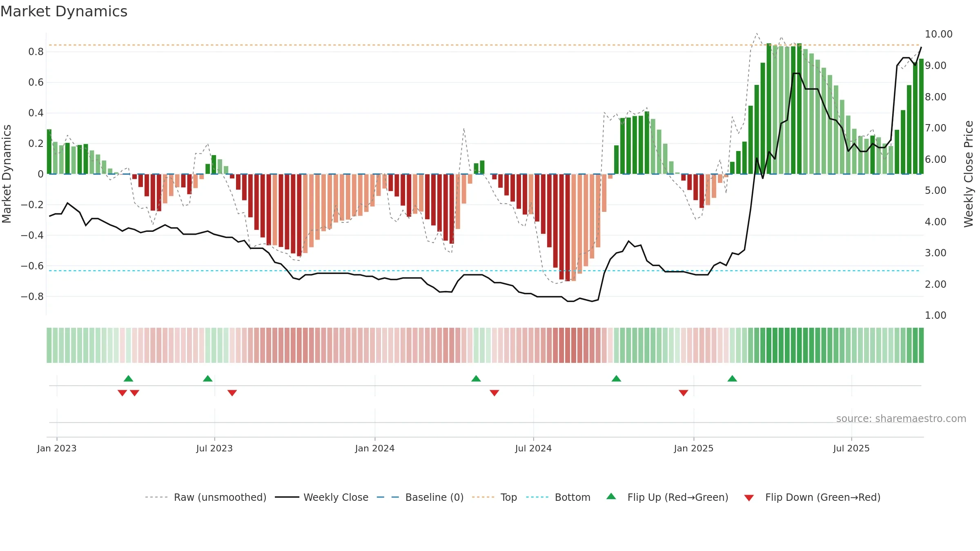Image resolution: width=980 pixels, height=551 pixels.
Task: Click the 0.6 tick on left axis
Action: pyautogui.click(x=36, y=82)
